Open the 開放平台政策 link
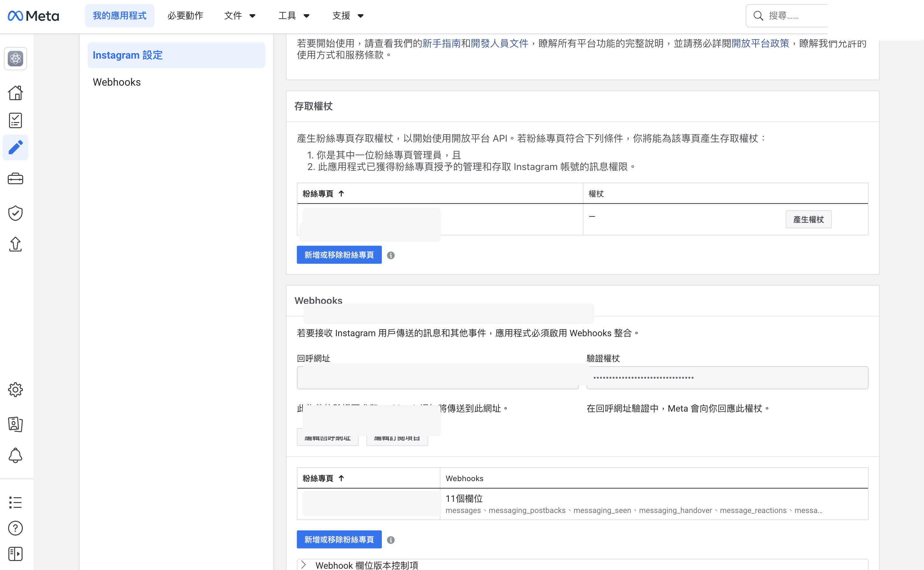The image size is (924, 570). pyautogui.click(x=760, y=43)
